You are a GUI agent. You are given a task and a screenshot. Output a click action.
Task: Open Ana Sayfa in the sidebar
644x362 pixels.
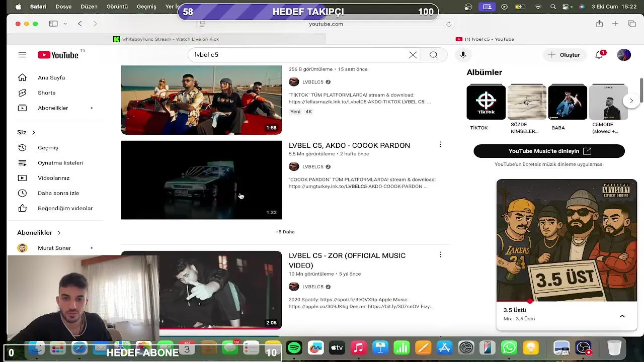point(51,77)
